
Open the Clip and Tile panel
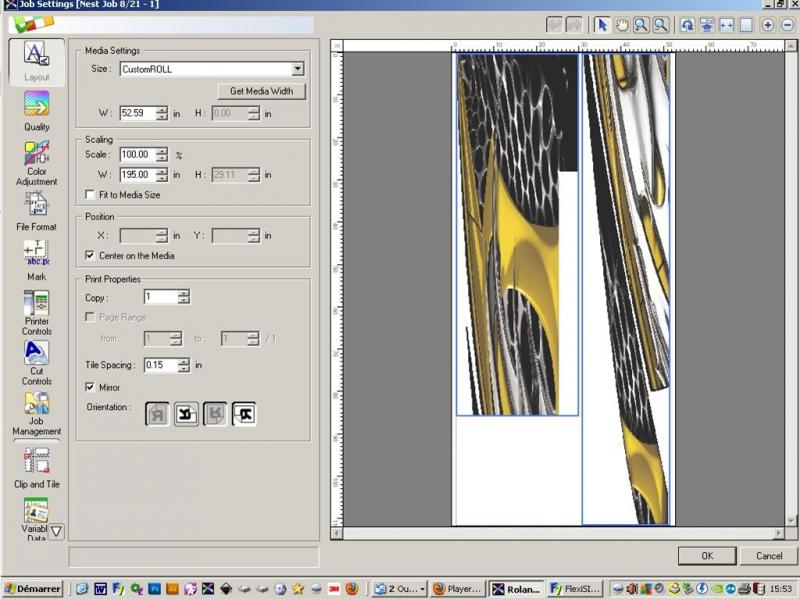(x=37, y=467)
